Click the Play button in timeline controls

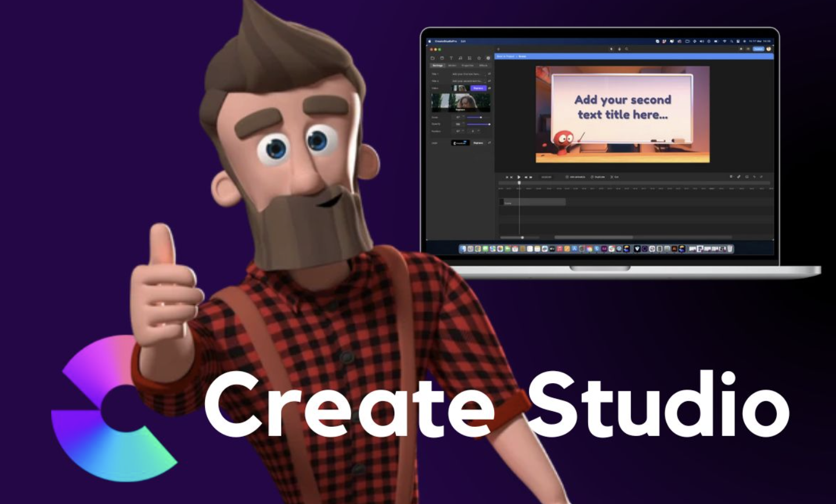[x=519, y=177]
